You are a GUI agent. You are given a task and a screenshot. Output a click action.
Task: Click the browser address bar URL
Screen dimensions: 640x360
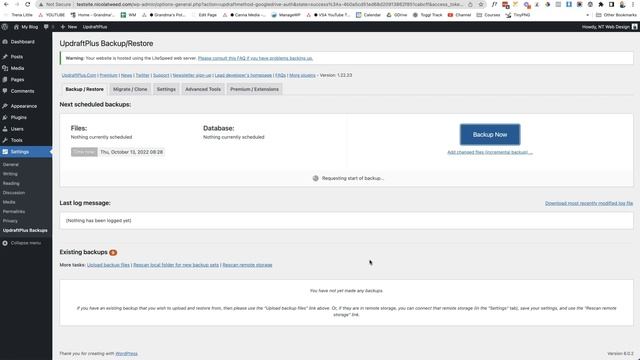pyautogui.click(x=269, y=4)
